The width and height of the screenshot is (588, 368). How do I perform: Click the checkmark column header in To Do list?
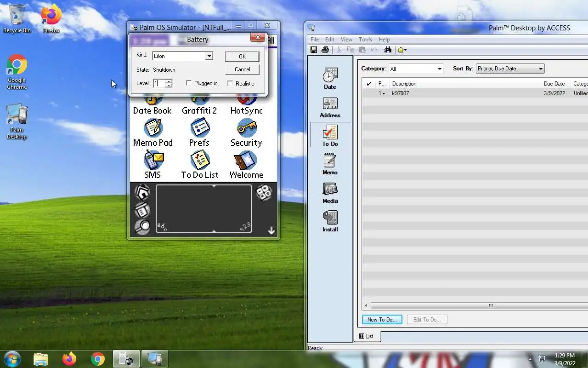[368, 84]
